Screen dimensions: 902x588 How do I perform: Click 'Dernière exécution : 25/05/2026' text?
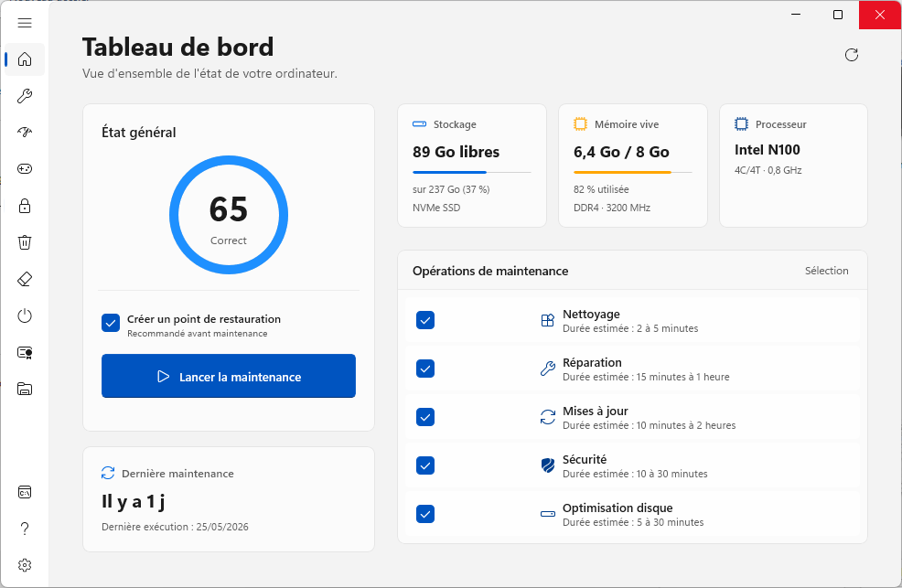175,527
